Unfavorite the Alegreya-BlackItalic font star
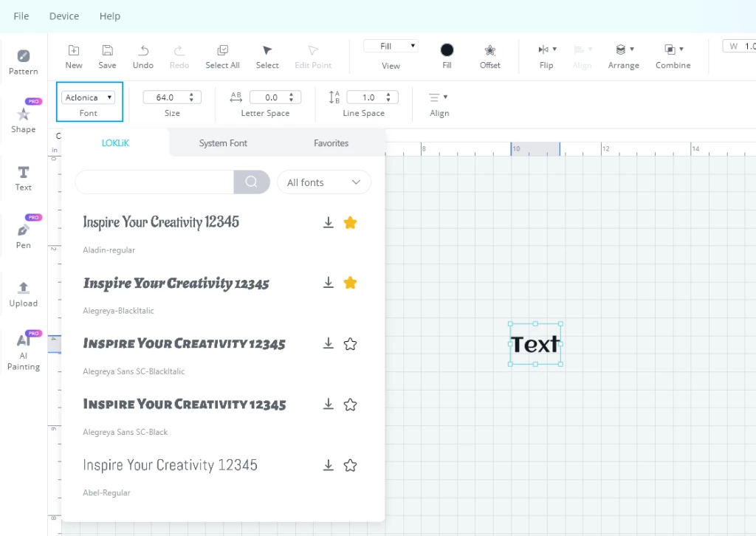The image size is (756, 536). coord(350,283)
